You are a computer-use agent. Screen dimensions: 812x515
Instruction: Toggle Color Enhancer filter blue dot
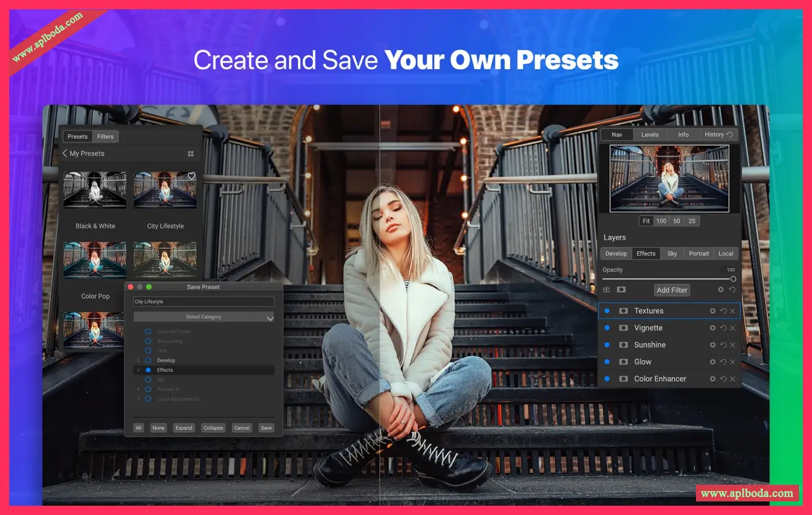[x=607, y=379]
